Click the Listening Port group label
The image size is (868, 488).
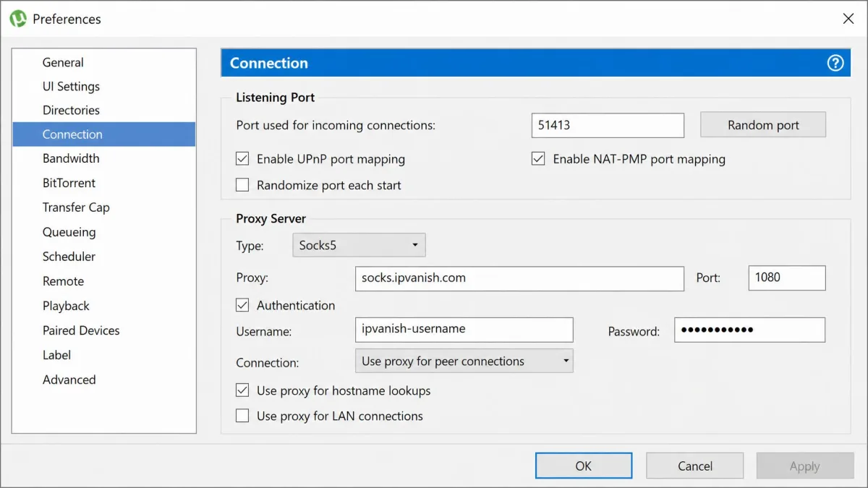click(x=276, y=98)
